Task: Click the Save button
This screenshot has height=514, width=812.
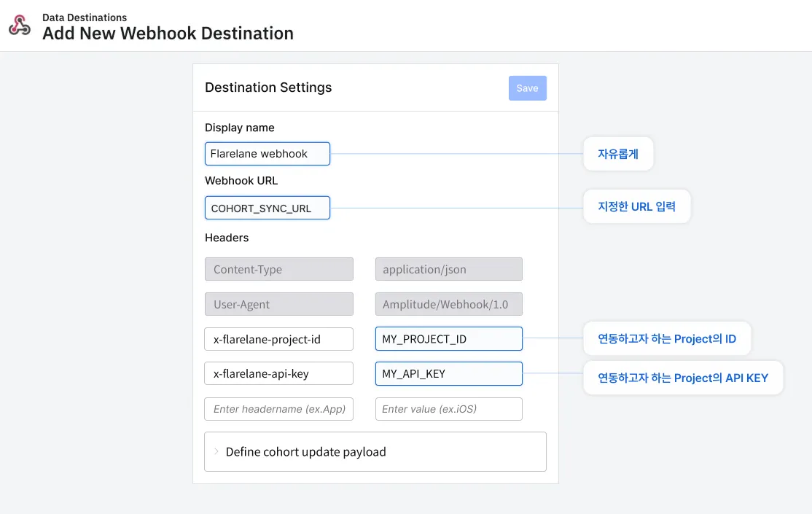Action: point(527,88)
